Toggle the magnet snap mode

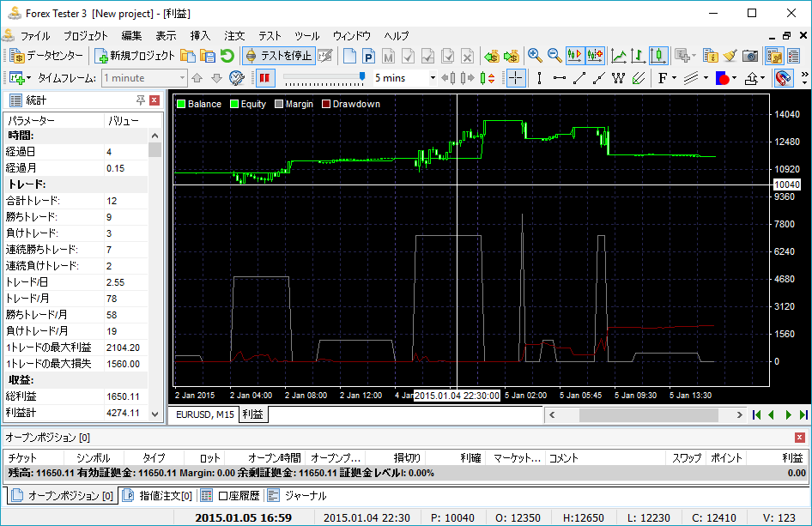(x=783, y=78)
